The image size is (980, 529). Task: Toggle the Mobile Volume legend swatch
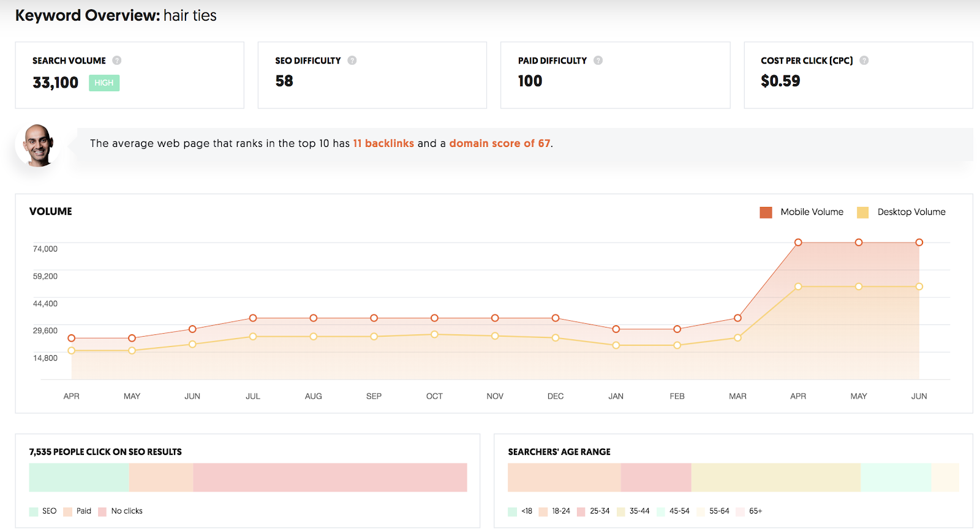[766, 212]
